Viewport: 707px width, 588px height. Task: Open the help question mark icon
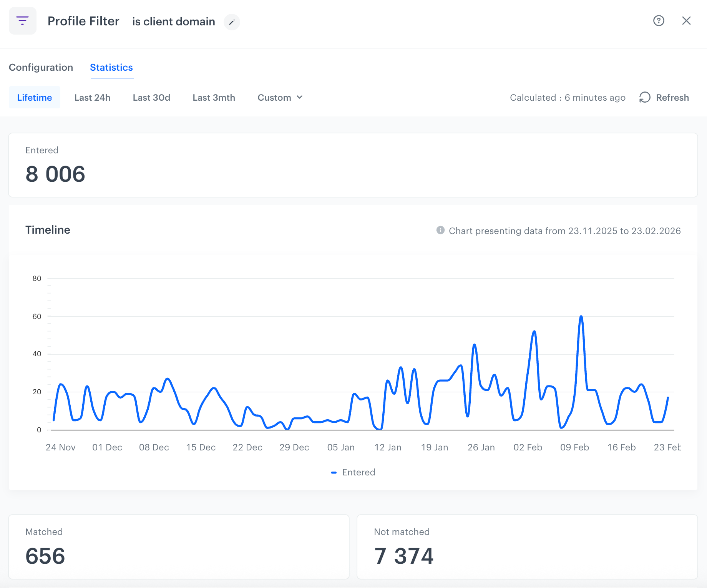659,21
